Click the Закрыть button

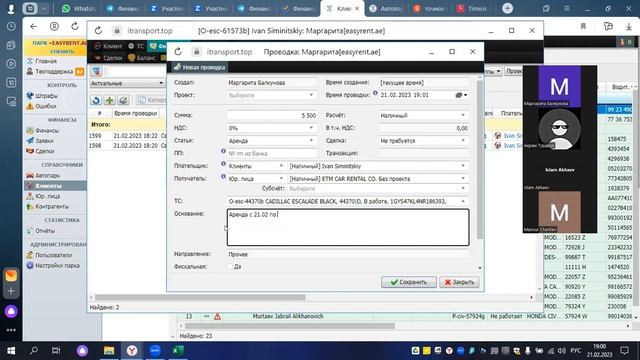click(x=459, y=282)
